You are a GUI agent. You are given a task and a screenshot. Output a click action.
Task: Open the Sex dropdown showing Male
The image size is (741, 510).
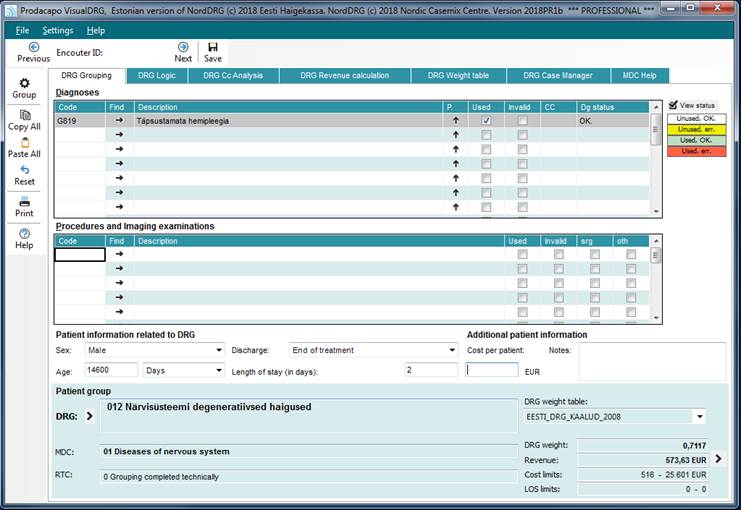click(x=154, y=351)
